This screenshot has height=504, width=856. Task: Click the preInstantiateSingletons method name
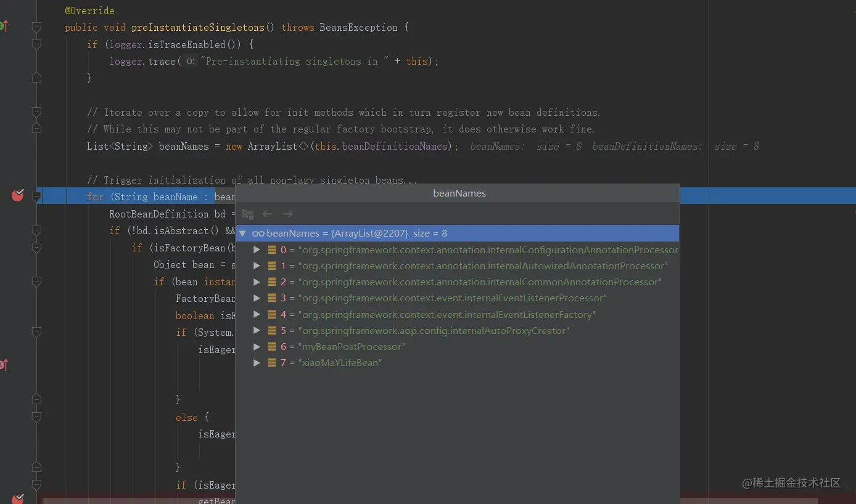click(x=198, y=27)
